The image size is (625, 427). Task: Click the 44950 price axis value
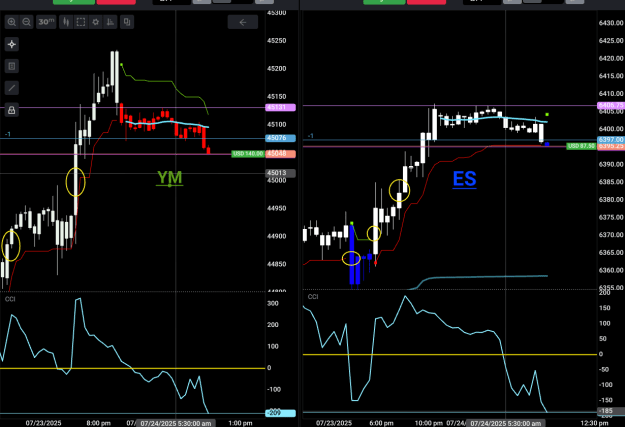(x=277, y=208)
